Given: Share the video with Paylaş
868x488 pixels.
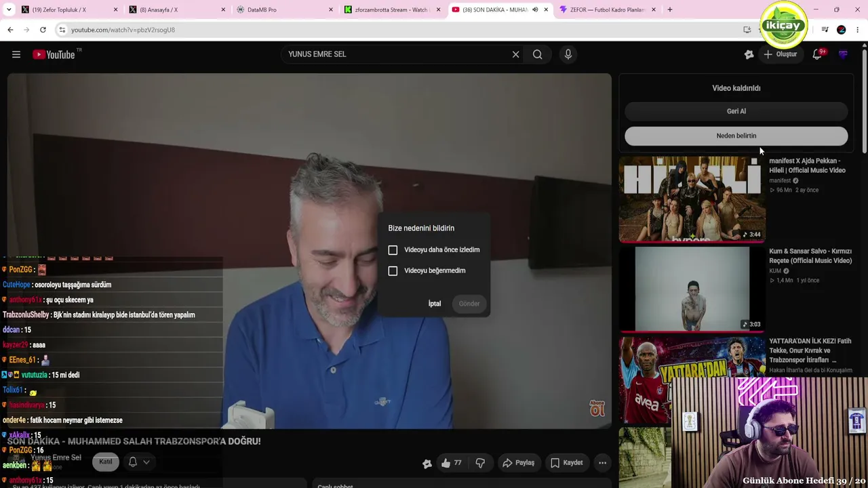Looking at the screenshot, I should 518,463.
